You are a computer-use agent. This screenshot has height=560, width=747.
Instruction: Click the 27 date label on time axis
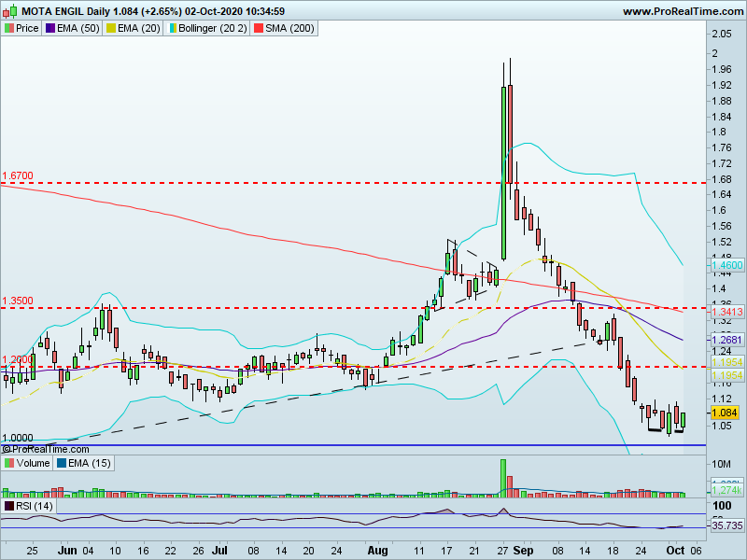pos(502,551)
